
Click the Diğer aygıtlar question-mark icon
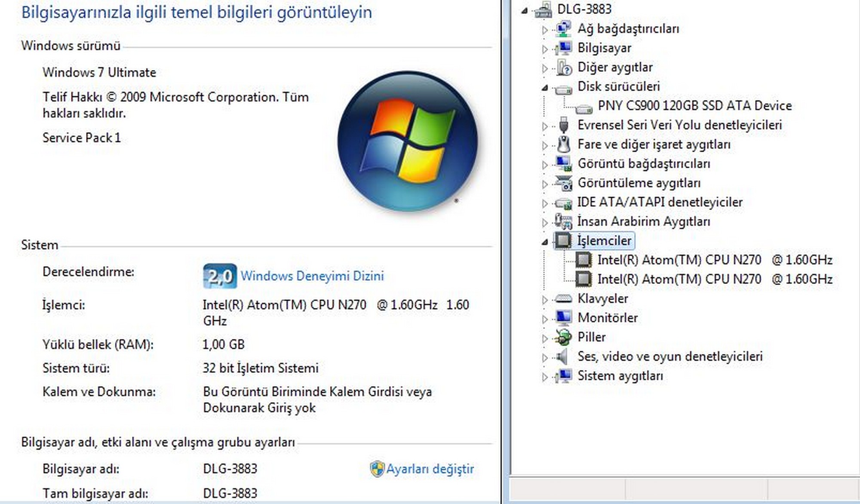coord(563,68)
